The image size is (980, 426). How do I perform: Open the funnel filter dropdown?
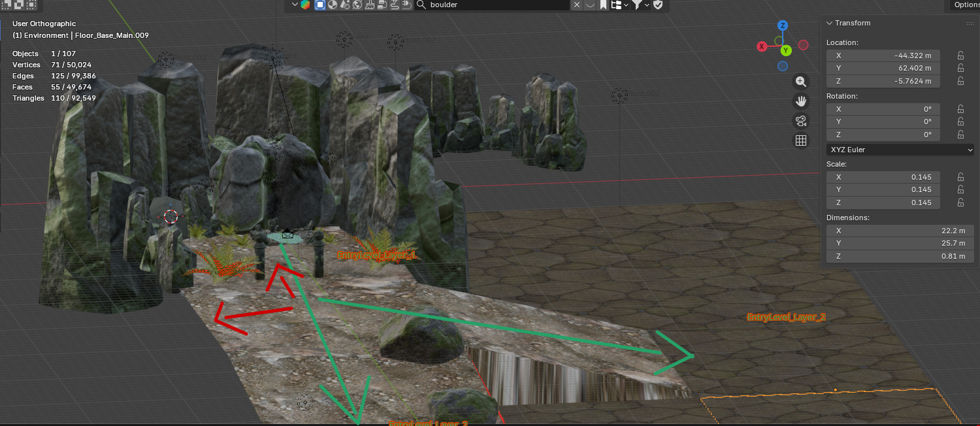640,5
